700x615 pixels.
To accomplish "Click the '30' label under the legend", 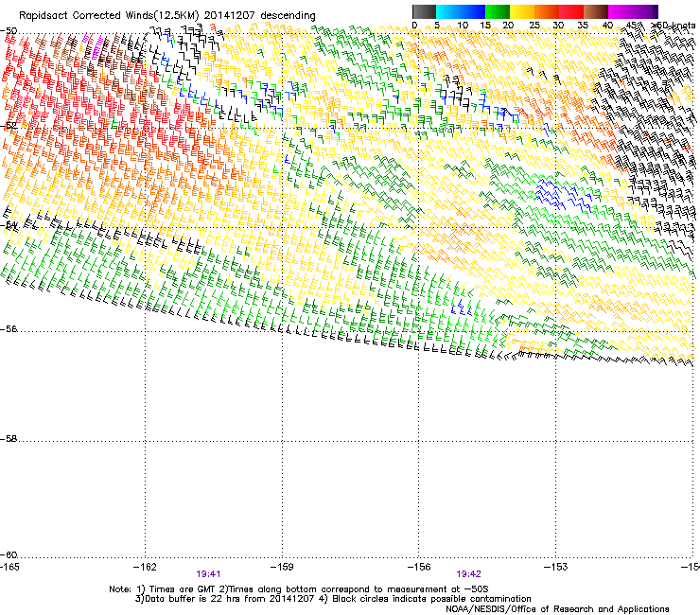I will pos(558,25).
